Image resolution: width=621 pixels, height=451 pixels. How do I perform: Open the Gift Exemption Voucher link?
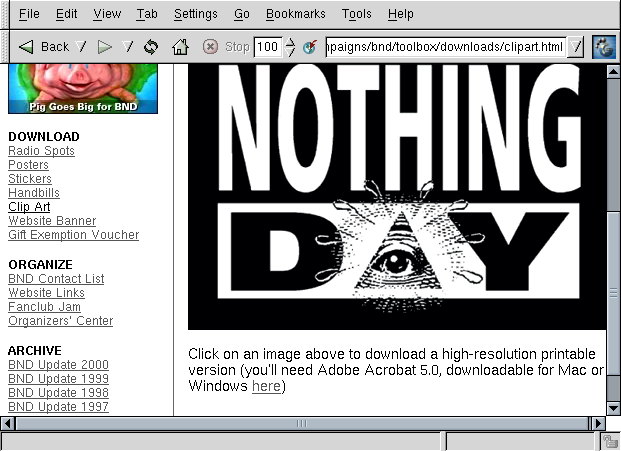click(x=73, y=235)
